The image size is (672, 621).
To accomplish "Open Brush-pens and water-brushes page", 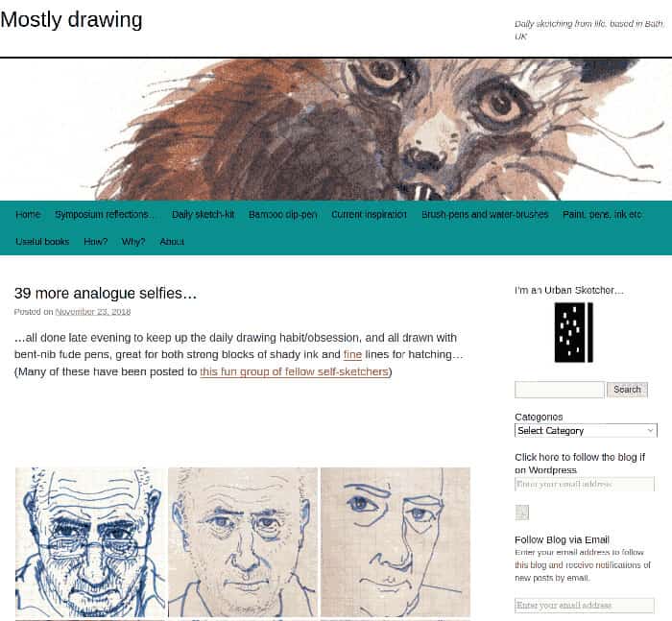I will click(x=485, y=214).
